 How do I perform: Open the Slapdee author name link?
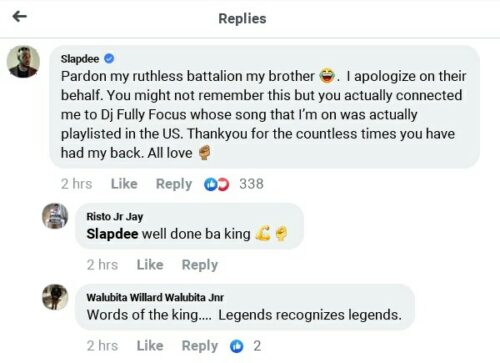coord(80,59)
